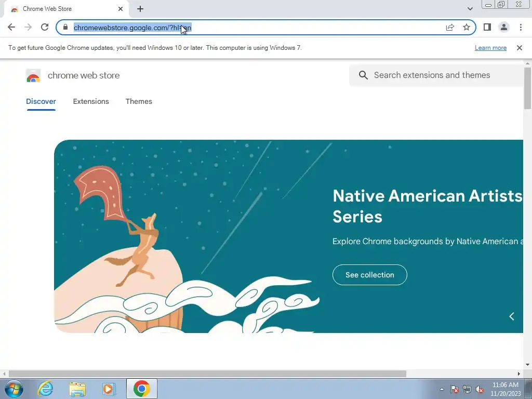Focus the Search extensions and themes field
This screenshot has width=532, height=399.
437,75
